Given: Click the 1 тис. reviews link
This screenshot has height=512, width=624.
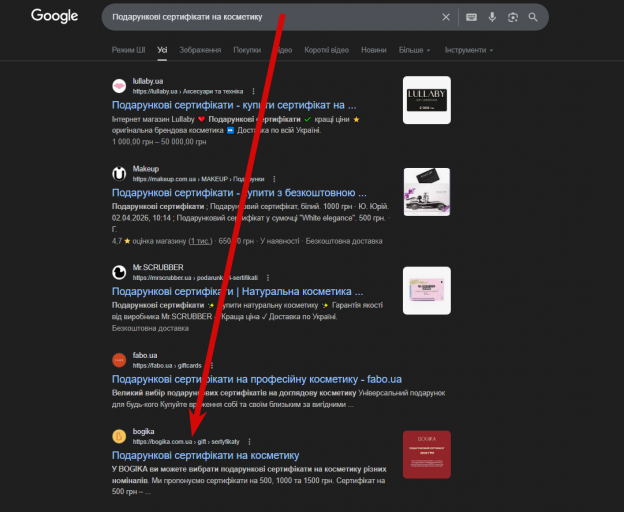Looking at the screenshot, I should pos(200,241).
